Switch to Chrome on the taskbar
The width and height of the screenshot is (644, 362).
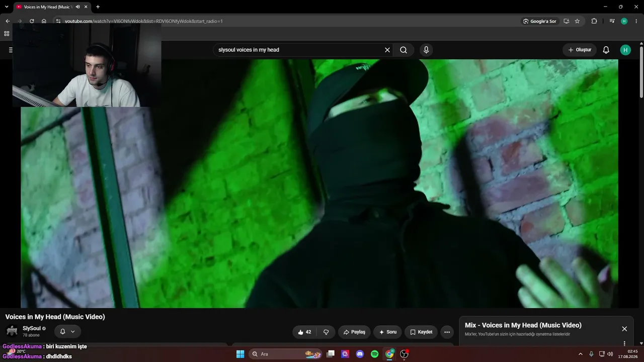coord(389,354)
